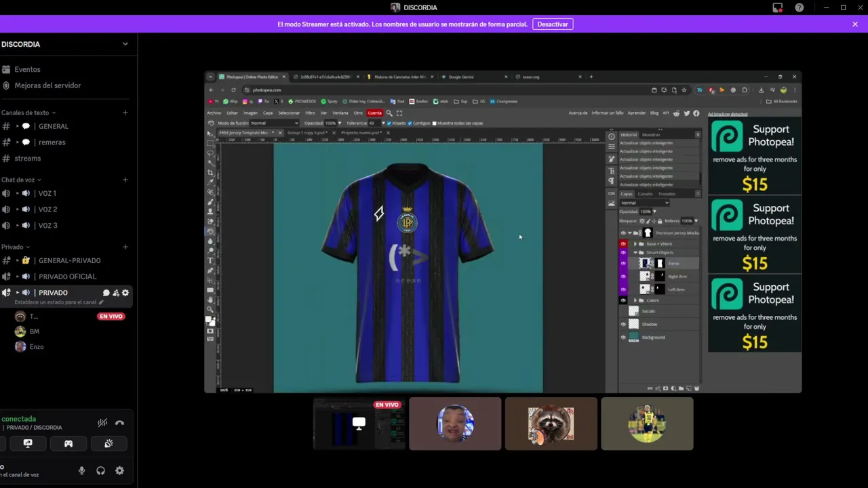Select Crop tool in Photopea toolbar
This screenshot has height=488, width=868.
(210, 173)
